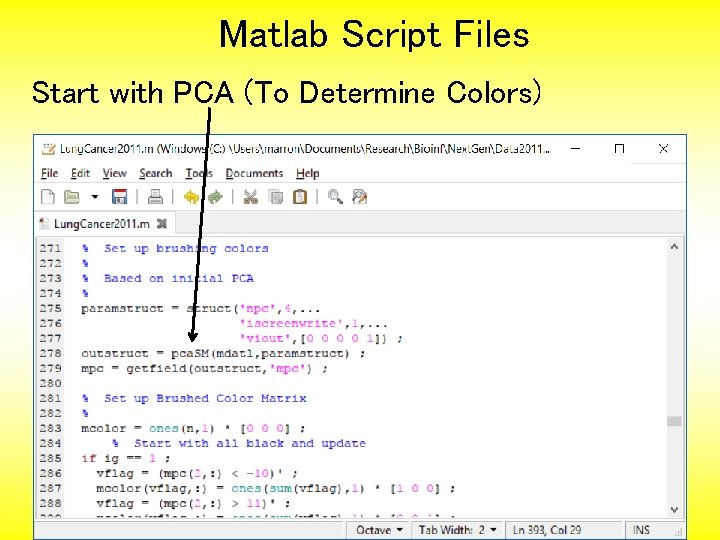Image resolution: width=720 pixels, height=540 pixels.
Task: Open the Edit menu
Action: point(80,173)
